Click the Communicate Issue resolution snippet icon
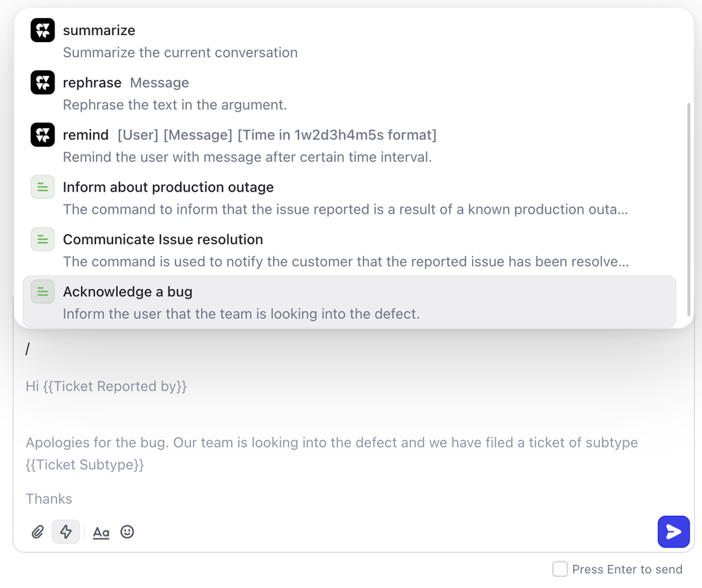Viewport: 702px width, 588px height. (x=43, y=240)
